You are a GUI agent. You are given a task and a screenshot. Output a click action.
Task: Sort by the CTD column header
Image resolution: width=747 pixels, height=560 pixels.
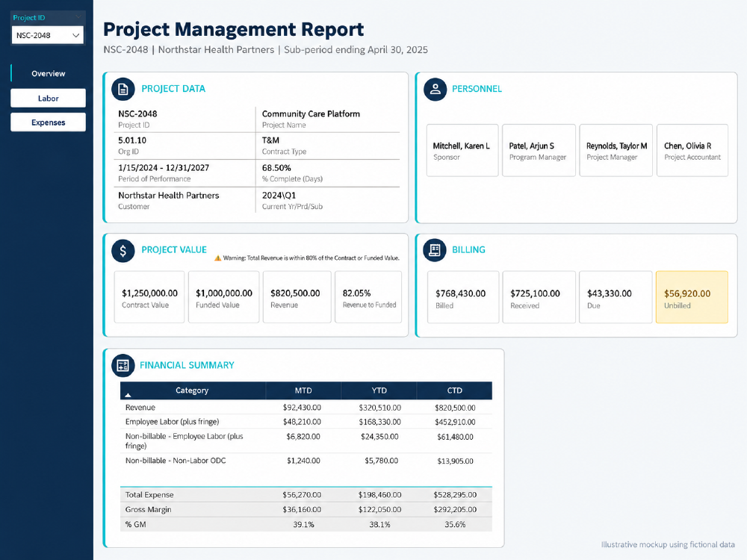coord(454,391)
